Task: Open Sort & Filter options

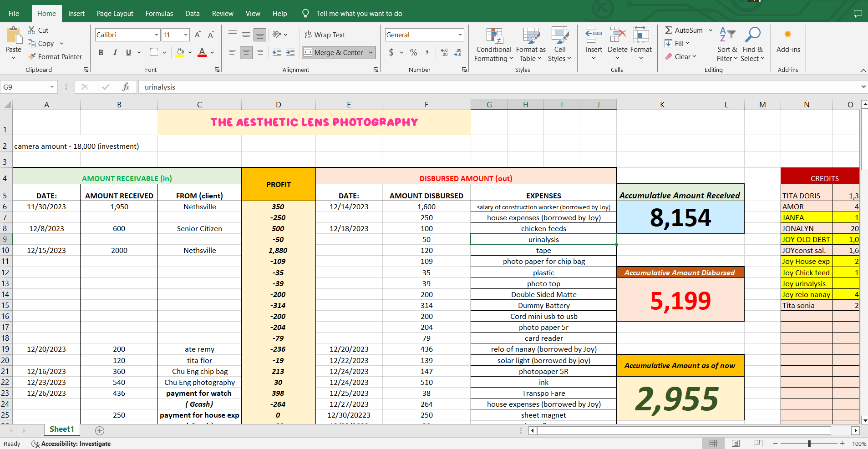Action: click(727, 45)
